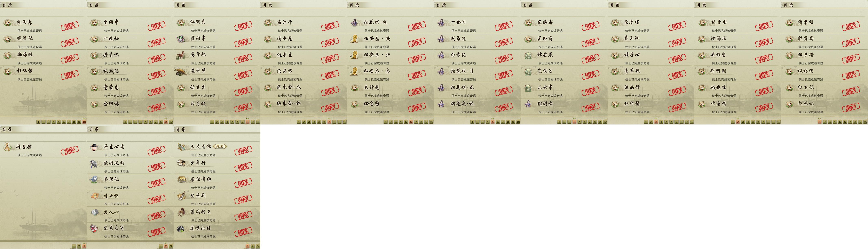Viewport: 868px width, 249px height.
Task: Click the 绝世 badge beside 三尺青锋
Action: click(220, 146)
